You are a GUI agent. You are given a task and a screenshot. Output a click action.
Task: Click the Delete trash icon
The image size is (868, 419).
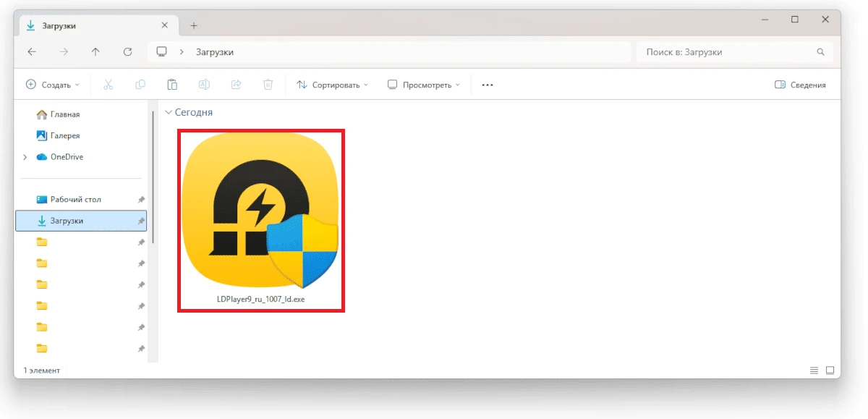(268, 85)
